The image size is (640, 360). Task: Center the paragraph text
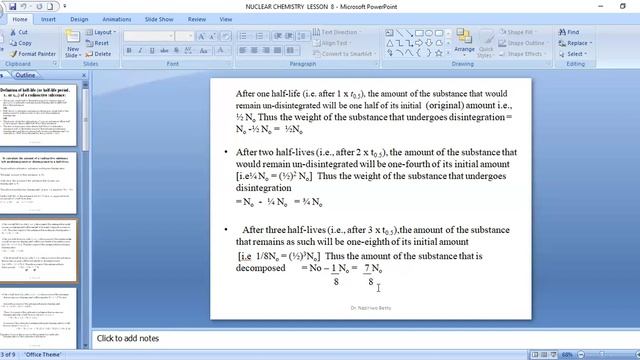coord(254,50)
